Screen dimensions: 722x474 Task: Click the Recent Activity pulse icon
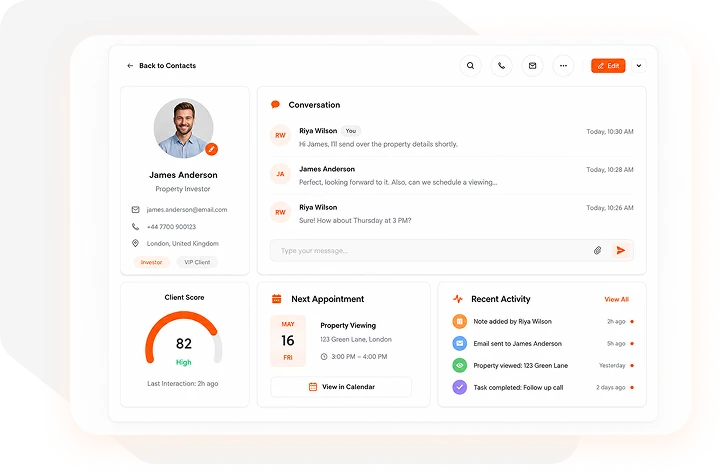coord(458,299)
